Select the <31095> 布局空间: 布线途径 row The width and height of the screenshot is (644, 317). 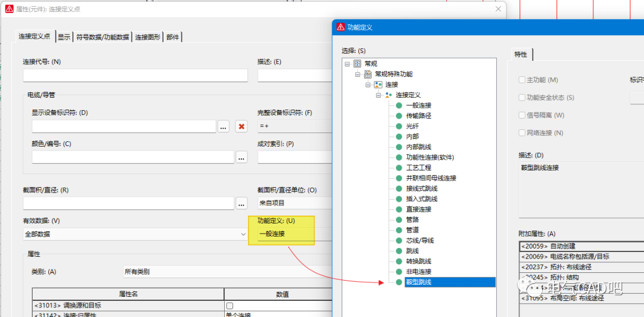tap(581, 298)
